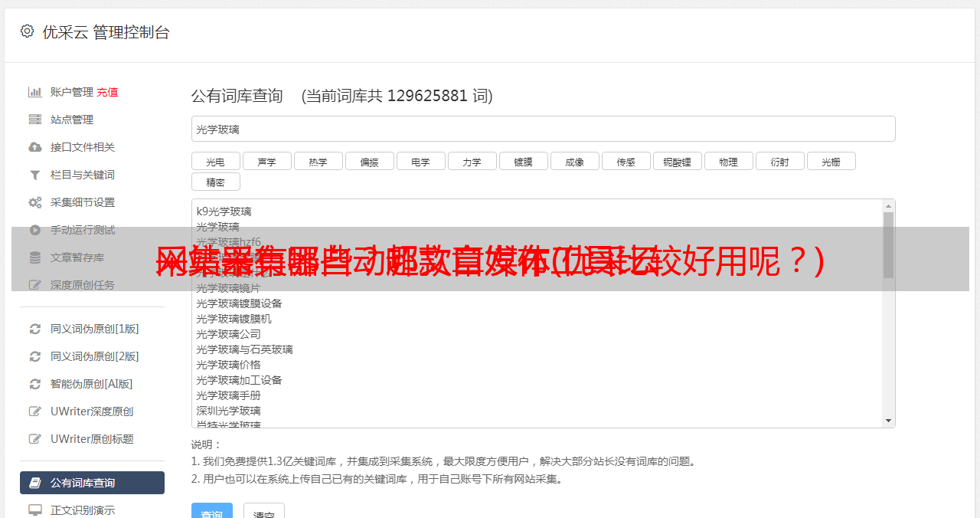
Task: Click the red 充值 link
Action: pyautogui.click(x=107, y=92)
